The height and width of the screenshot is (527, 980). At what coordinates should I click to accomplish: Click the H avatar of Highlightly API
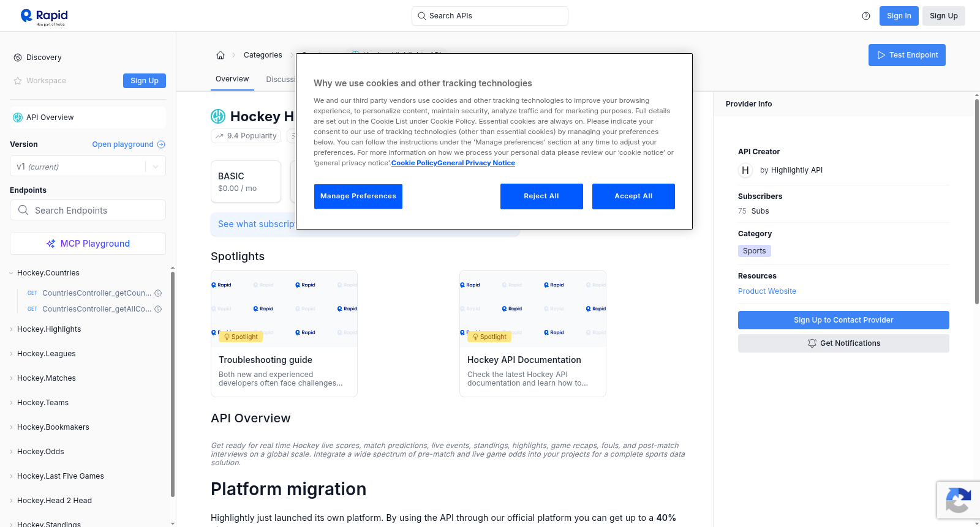click(x=745, y=170)
